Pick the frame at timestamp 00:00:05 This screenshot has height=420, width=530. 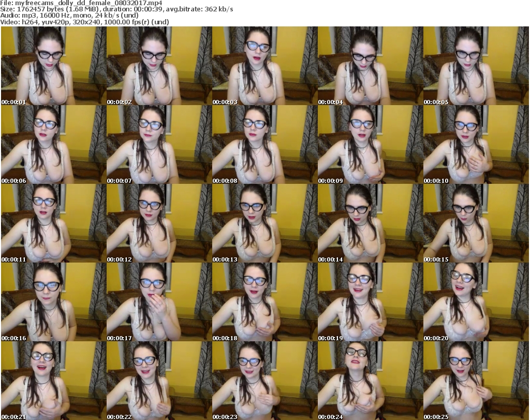[x=476, y=66]
